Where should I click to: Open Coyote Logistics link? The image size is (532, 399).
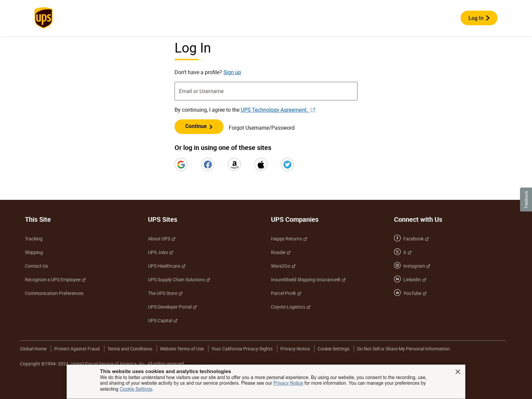click(291, 307)
